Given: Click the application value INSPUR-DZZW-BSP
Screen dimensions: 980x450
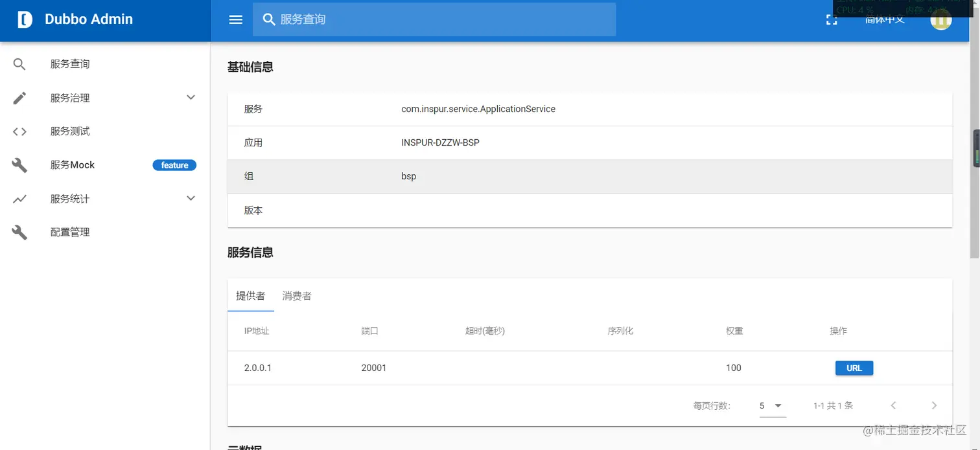Looking at the screenshot, I should (x=441, y=142).
